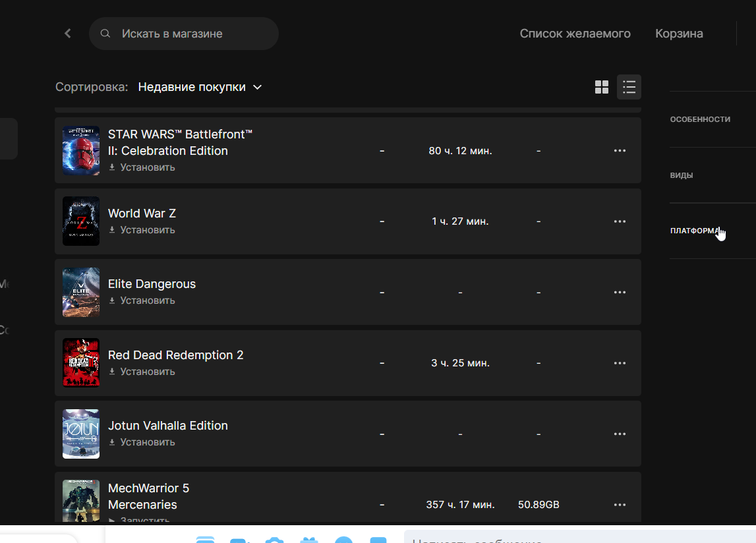Expand the ПЛАТФОРМА filter section
The width and height of the screenshot is (756, 543).
click(x=694, y=231)
